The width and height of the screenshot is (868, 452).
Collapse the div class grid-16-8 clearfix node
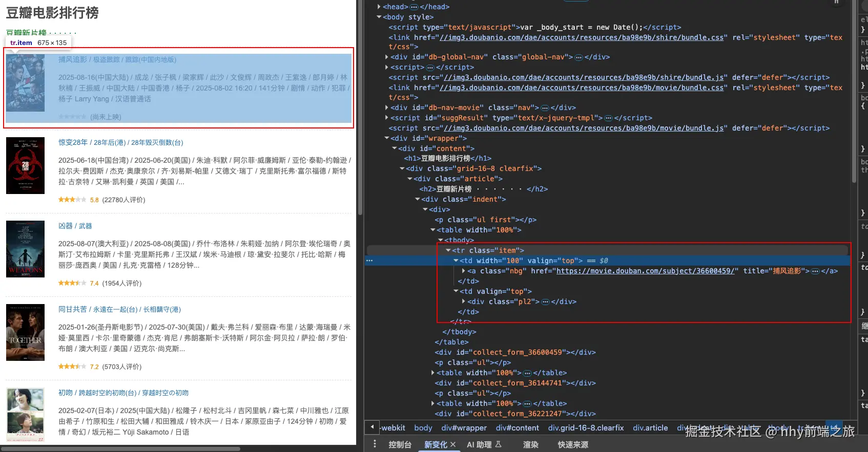pos(402,168)
